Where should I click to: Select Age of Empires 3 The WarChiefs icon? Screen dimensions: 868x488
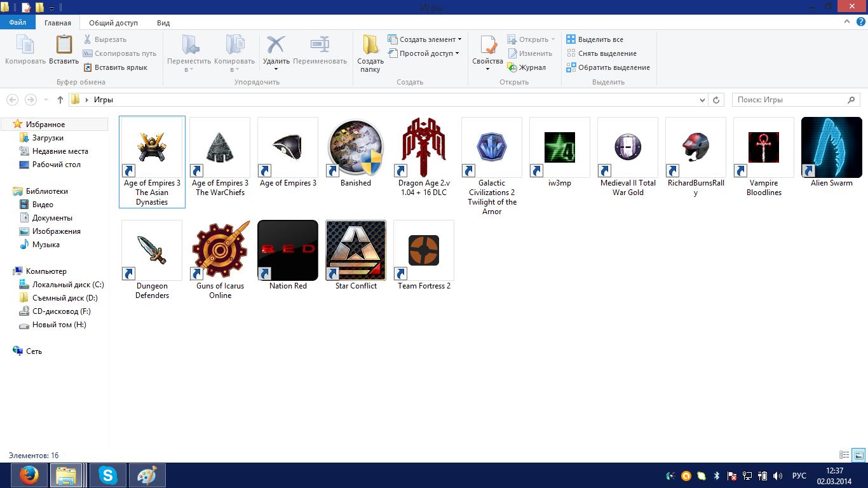pyautogui.click(x=220, y=147)
